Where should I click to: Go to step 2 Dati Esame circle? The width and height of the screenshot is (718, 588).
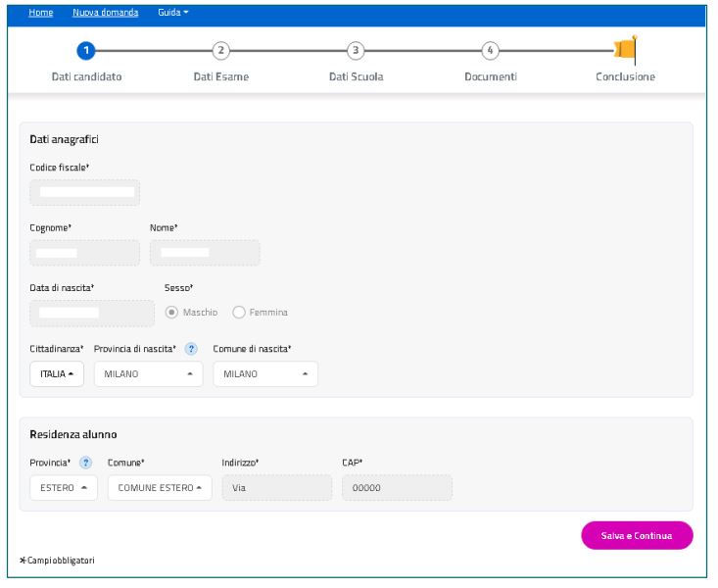(x=220, y=51)
